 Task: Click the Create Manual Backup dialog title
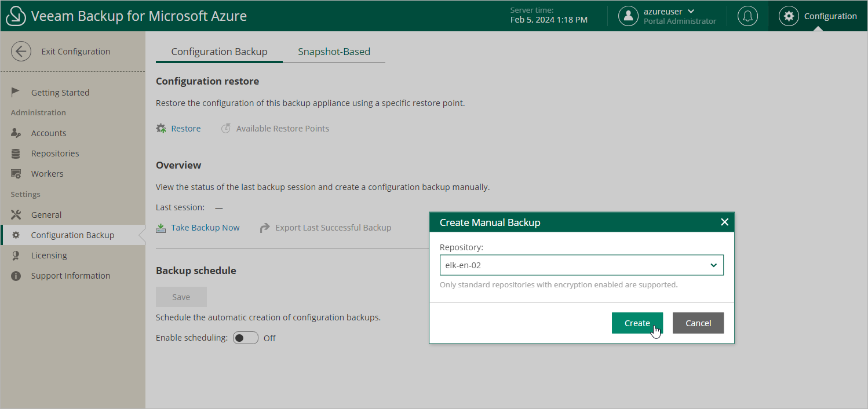tap(490, 222)
